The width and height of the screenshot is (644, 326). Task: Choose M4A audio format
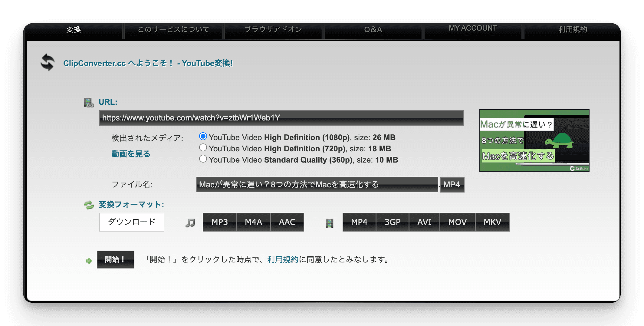(x=254, y=222)
